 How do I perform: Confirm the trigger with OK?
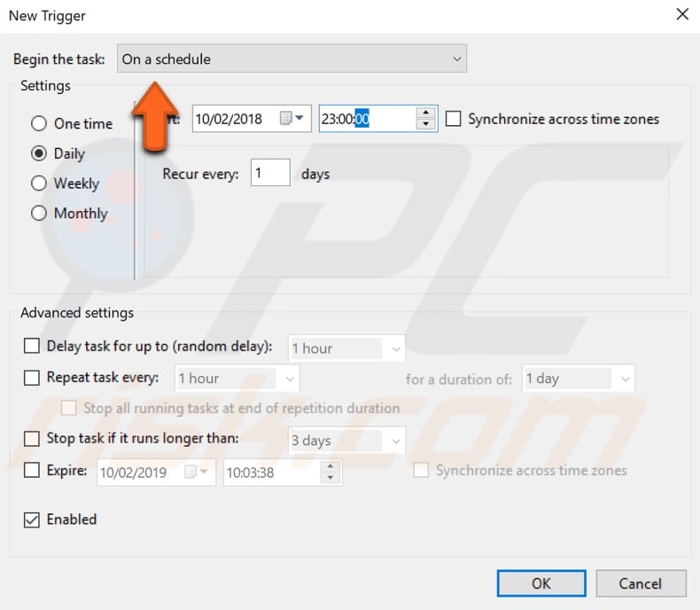coord(541,583)
